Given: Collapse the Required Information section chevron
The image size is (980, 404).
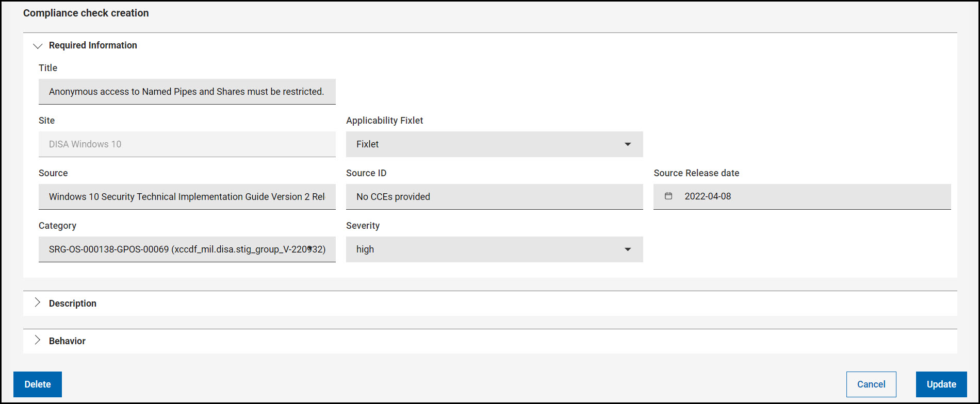Looking at the screenshot, I should [x=38, y=46].
